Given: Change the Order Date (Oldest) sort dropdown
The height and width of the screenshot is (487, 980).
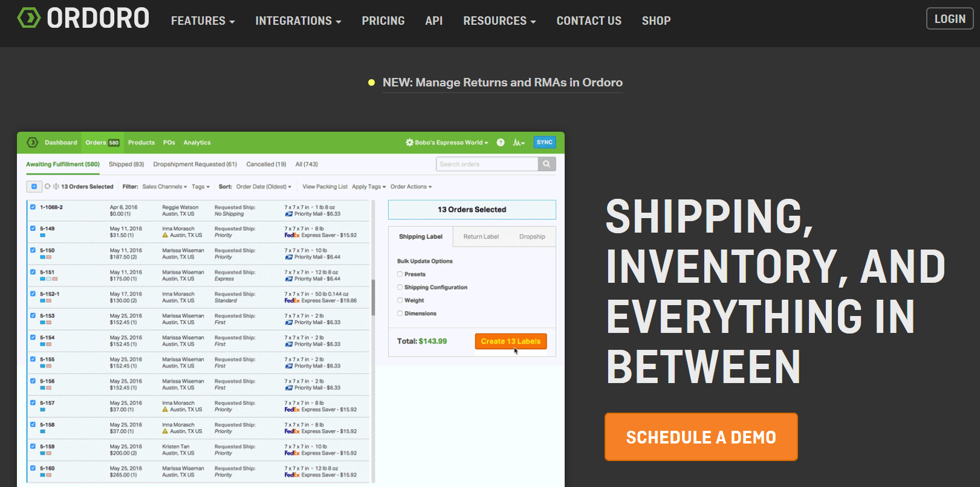Looking at the screenshot, I should tap(264, 187).
